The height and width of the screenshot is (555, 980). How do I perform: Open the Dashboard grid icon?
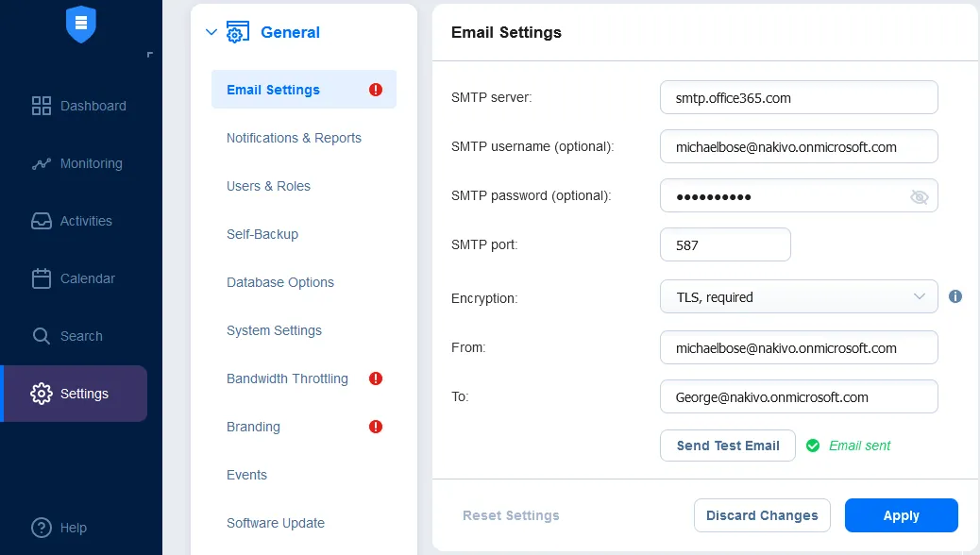click(42, 106)
